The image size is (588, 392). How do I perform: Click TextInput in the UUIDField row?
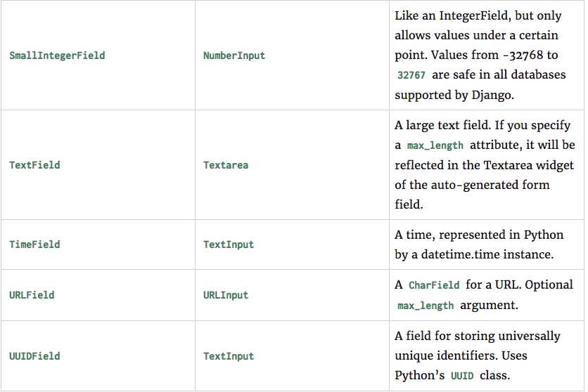click(229, 356)
